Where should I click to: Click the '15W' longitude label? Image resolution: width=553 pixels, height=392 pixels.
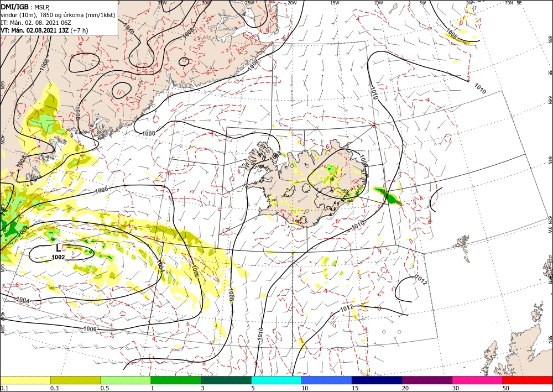pyautogui.click(x=335, y=3)
